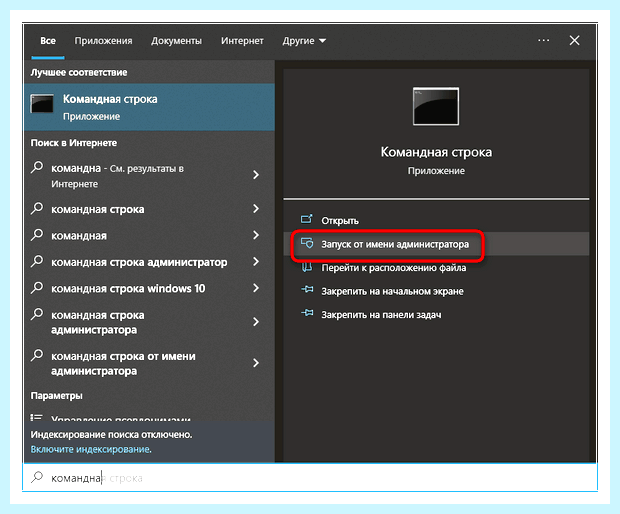Screen dimensions: 620x514
Task: Click search icon beside 'командная' suggestion
Action: point(37,234)
